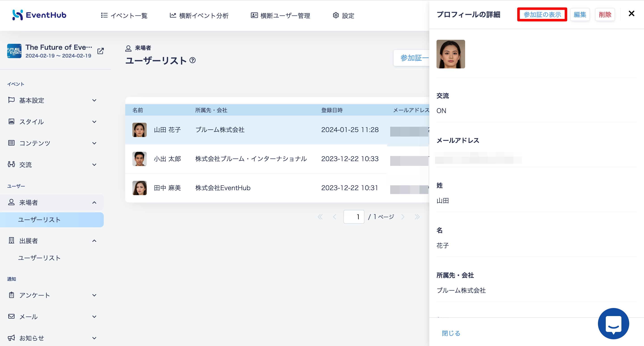
Task: Click the メールアドレス column header
Action: pos(411,110)
